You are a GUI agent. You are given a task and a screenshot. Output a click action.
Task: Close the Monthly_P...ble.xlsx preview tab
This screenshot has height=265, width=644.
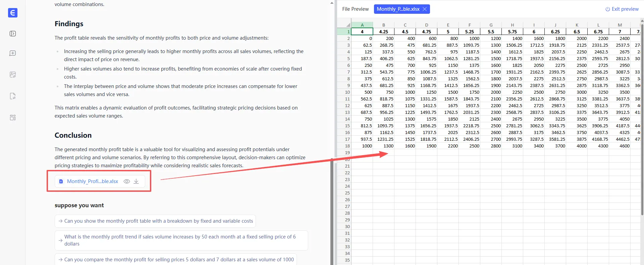(x=425, y=9)
